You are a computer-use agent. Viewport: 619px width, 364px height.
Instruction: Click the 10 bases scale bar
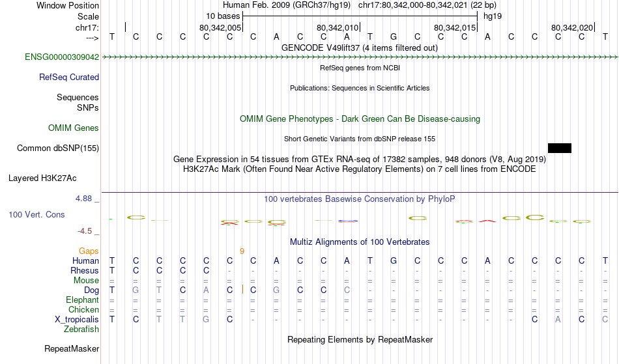360,16
